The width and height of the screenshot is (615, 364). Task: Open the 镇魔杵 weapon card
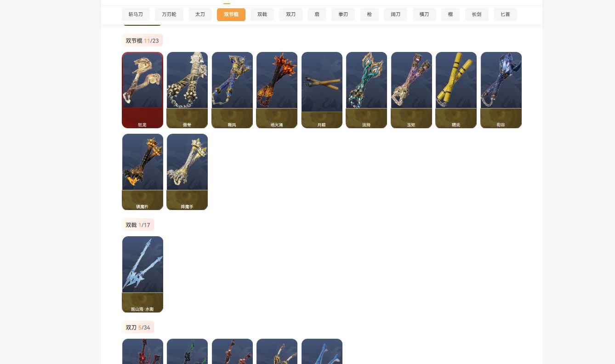pos(142,172)
